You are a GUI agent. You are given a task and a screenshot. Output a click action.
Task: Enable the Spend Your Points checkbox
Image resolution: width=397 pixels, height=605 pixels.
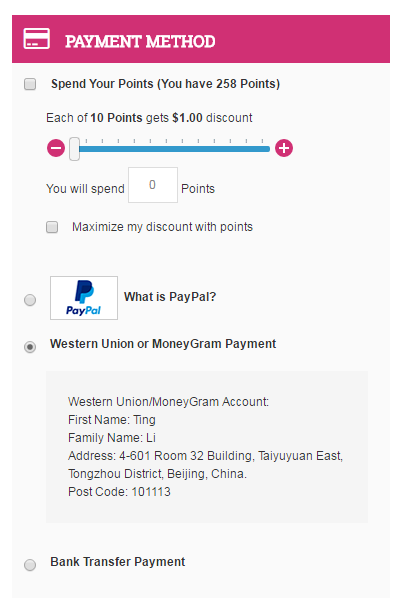(x=30, y=84)
